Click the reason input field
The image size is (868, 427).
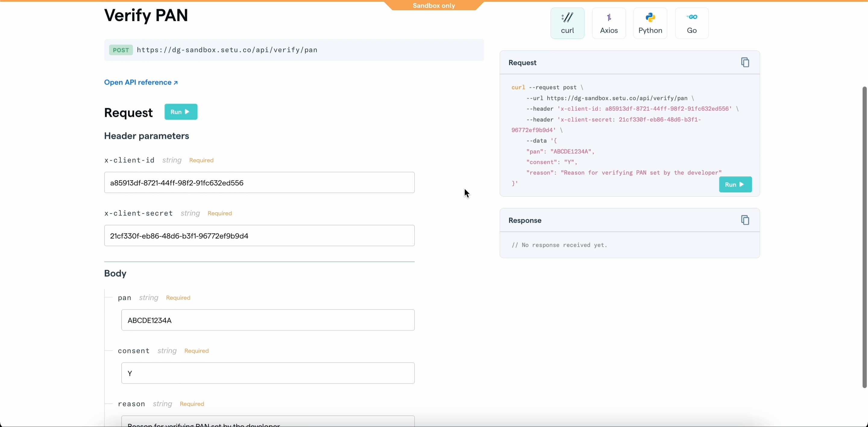268,422
